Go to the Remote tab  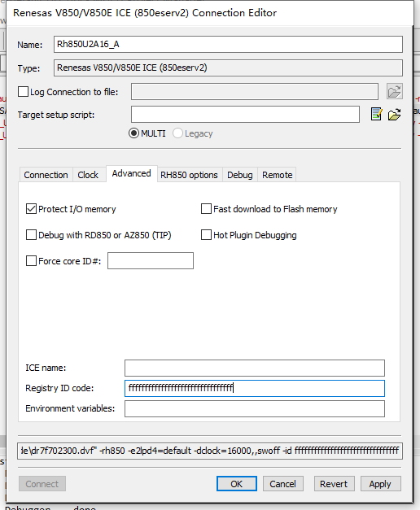(x=278, y=175)
